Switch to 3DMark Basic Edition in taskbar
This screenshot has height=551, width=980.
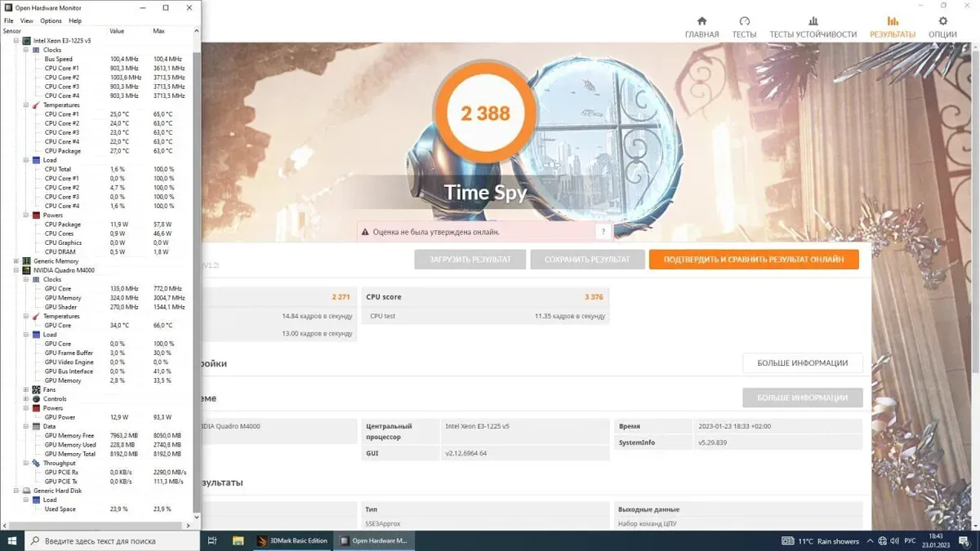292,540
